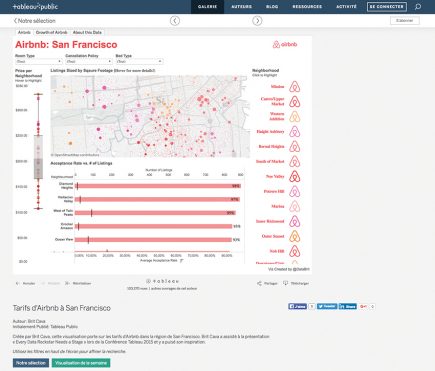The image size is (435, 371).
Task: Click Haight Ashbury neighborhood label
Action: [x=270, y=132]
